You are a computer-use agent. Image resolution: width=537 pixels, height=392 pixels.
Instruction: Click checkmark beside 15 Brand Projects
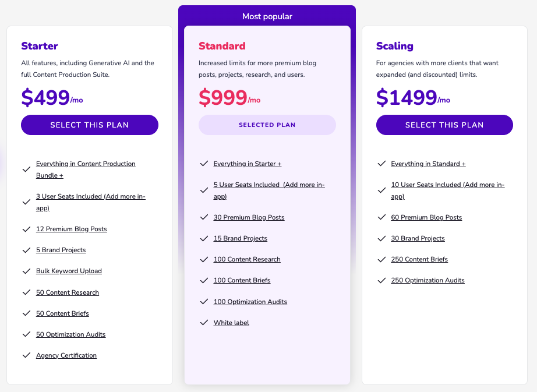point(204,238)
